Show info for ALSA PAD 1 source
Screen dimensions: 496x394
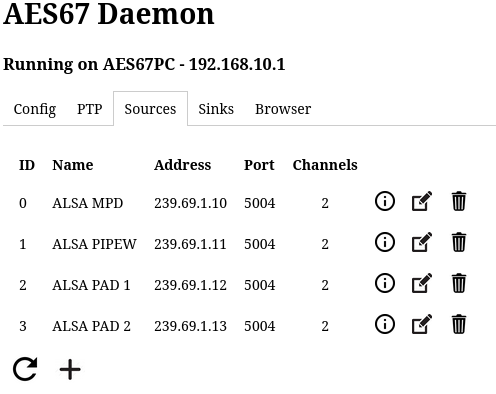coord(385,283)
